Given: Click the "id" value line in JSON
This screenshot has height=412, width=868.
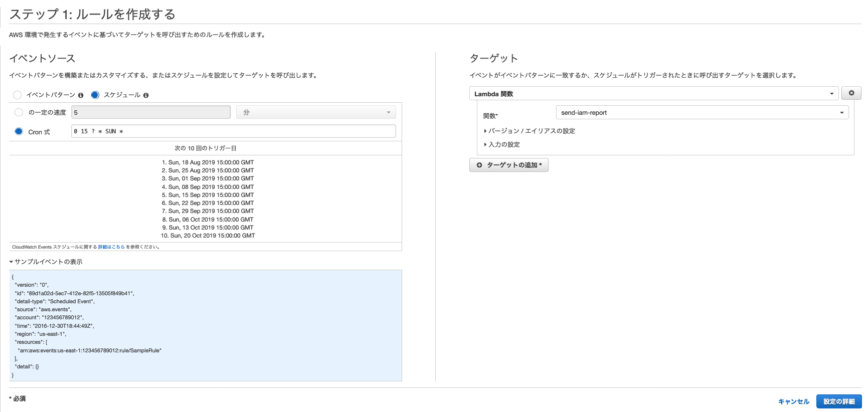Looking at the screenshot, I should click(x=74, y=293).
